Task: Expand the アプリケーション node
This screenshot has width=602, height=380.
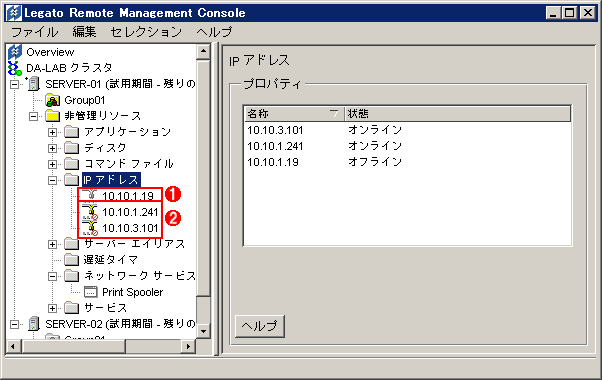Action: (x=53, y=132)
